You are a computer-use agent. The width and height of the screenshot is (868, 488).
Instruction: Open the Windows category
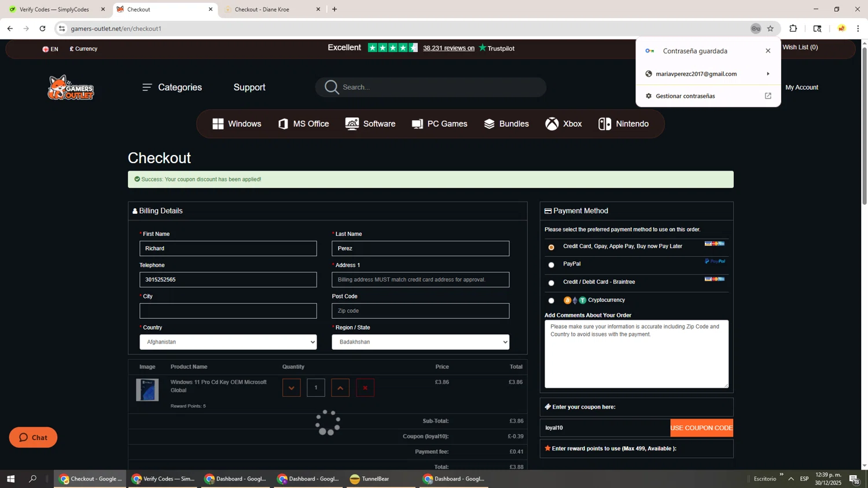tap(237, 124)
